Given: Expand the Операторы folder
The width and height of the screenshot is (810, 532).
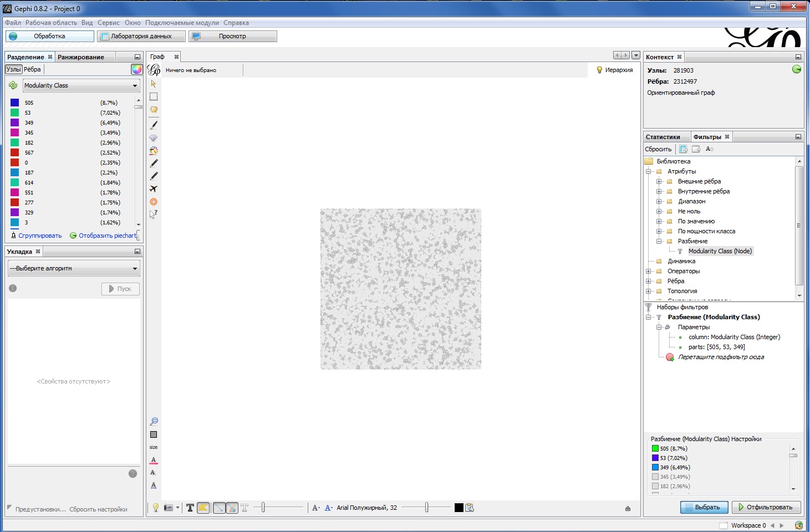Looking at the screenshot, I should click(x=648, y=272).
